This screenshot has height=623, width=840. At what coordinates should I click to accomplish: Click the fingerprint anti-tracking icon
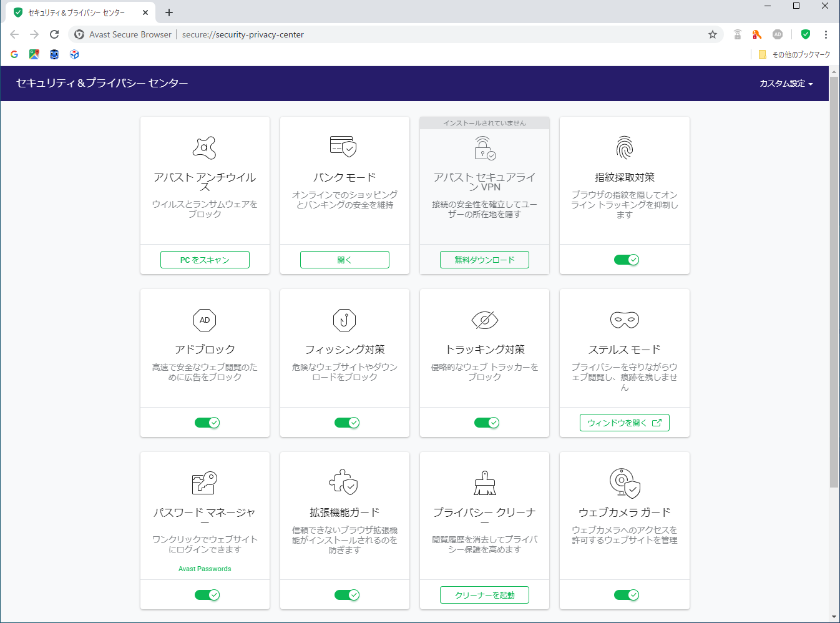pyautogui.click(x=625, y=148)
